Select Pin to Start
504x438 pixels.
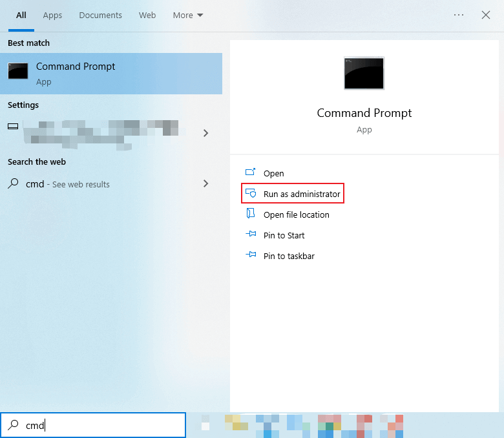coord(284,236)
